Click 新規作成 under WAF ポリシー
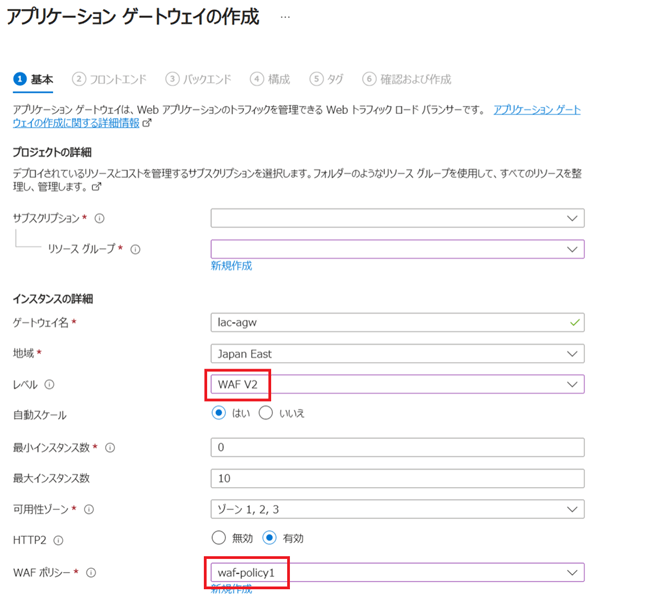This screenshot has height=600, width=650. click(x=231, y=589)
